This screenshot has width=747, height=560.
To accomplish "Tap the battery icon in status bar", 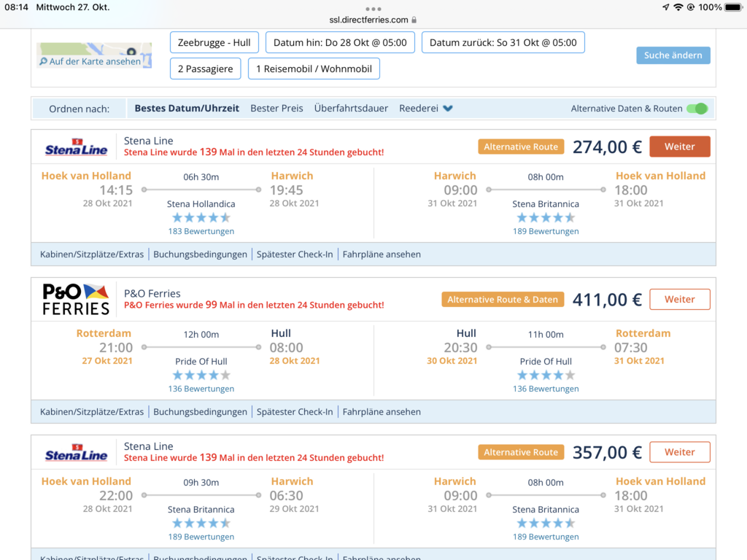I will pos(733,7).
